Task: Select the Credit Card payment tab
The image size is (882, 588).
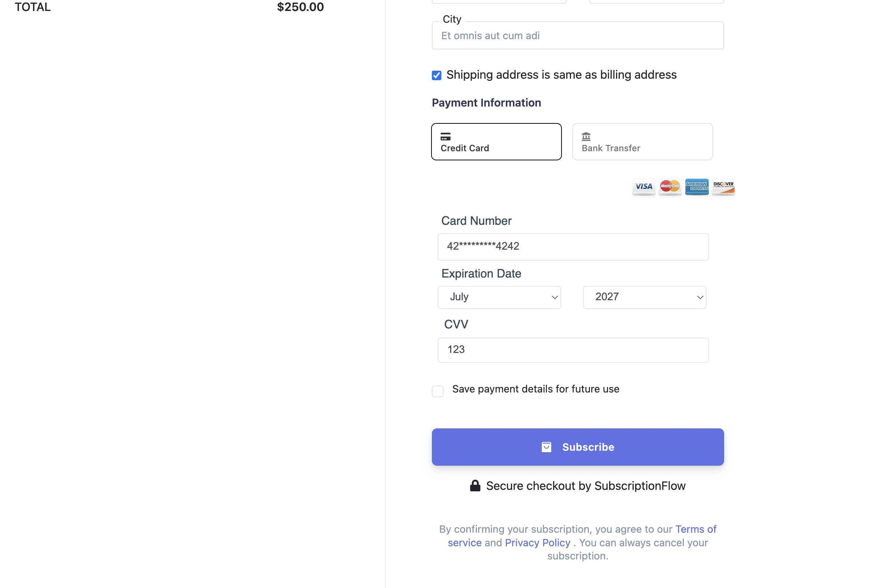Action: tap(496, 142)
